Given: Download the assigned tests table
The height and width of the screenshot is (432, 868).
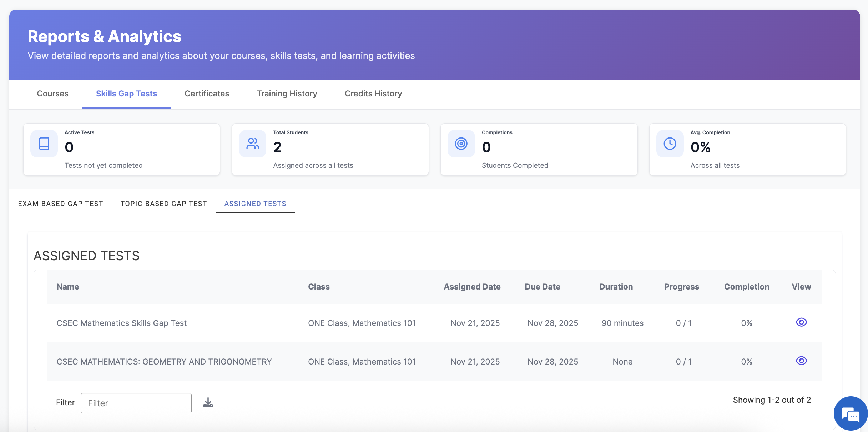Looking at the screenshot, I should [x=208, y=403].
